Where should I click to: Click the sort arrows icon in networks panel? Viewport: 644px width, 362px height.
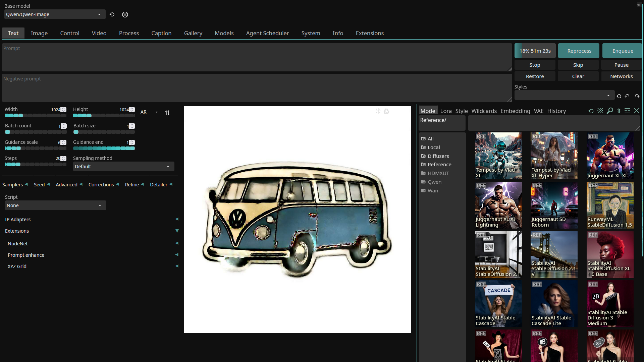point(619,111)
